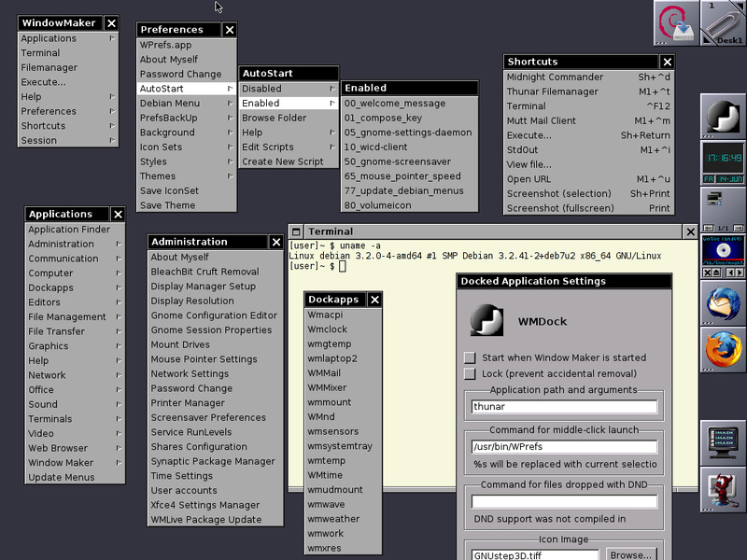Screen dimensions: 747x560
Task: Select Time Settings in Administration menu
Action: [x=216, y=476]
